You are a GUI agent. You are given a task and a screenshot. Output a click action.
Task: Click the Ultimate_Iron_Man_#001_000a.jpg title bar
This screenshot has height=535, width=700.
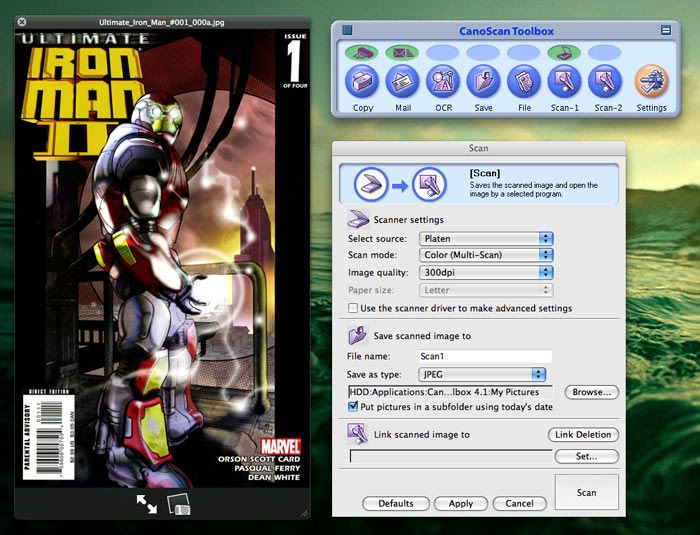pyautogui.click(x=162, y=22)
